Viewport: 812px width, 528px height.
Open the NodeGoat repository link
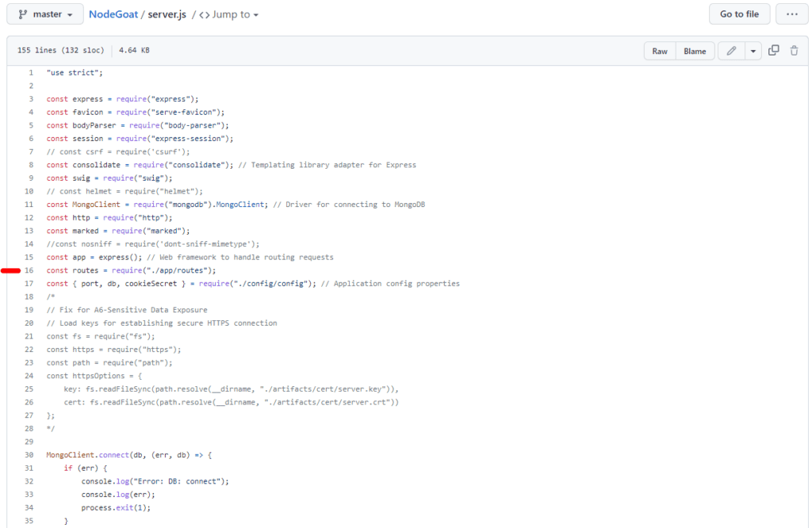tap(113, 14)
